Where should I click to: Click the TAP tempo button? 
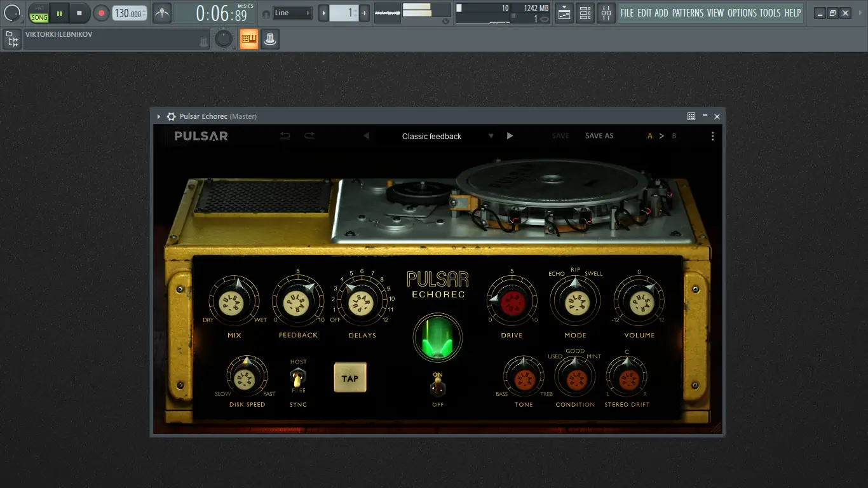coord(350,377)
